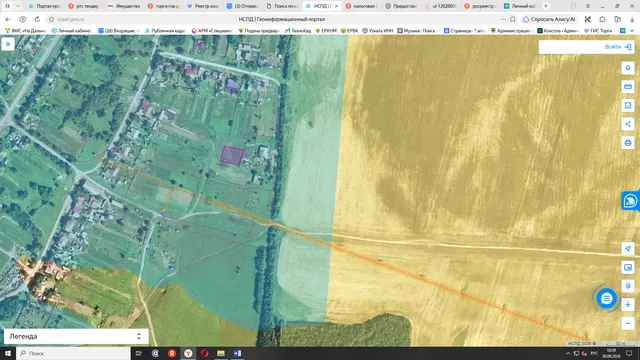Switch to the налоговая browser tab
The image size is (640, 360).
pyautogui.click(x=362, y=6)
